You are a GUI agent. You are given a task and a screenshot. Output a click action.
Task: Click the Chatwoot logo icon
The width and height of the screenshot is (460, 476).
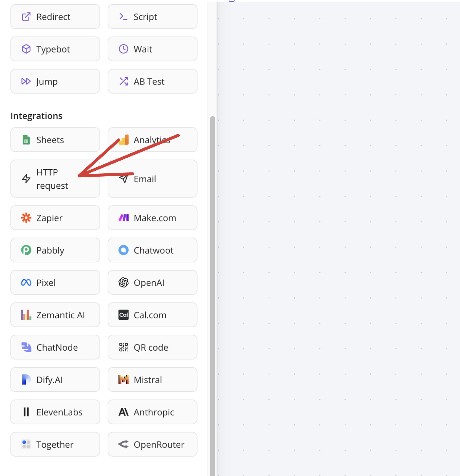point(124,250)
